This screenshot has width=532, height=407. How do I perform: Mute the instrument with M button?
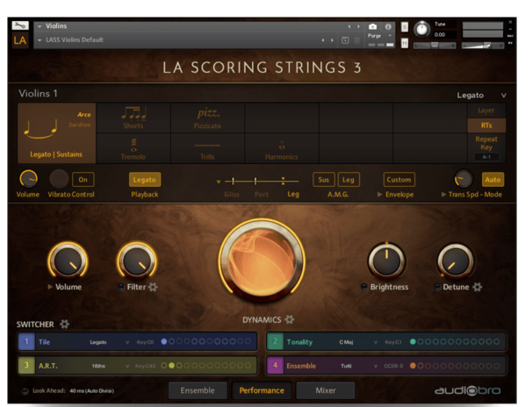pos(405,43)
